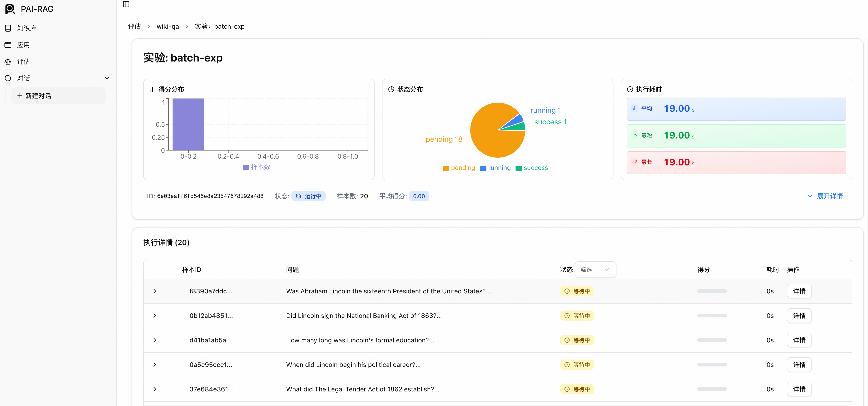Click the 对话 chat bubble icon
The width and height of the screenshot is (868, 406).
click(x=8, y=78)
